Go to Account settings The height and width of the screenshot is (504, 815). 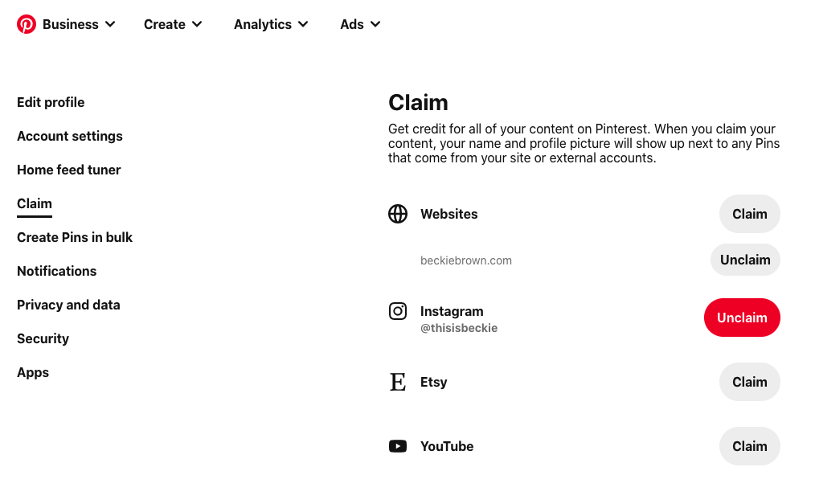70,136
